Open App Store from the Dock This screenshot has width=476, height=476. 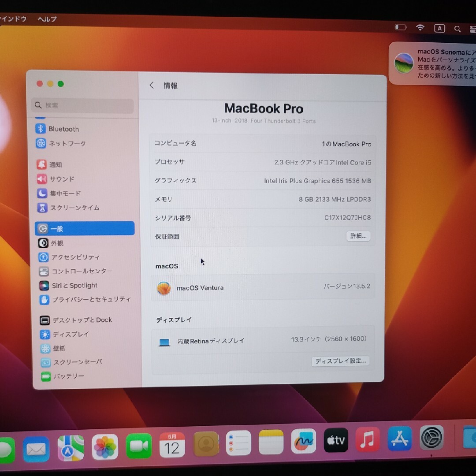pyautogui.click(x=400, y=438)
